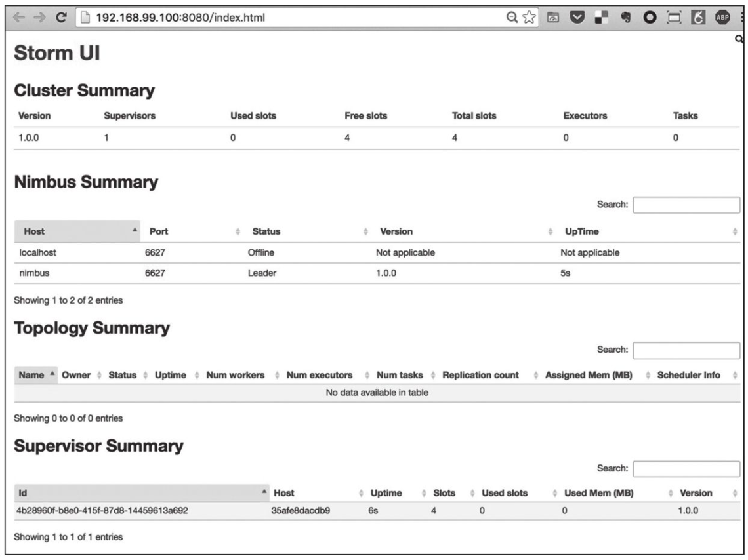Sort Topology table by Assigned Mem (MB)
The width and height of the screenshot is (748, 560).
pyautogui.click(x=596, y=375)
